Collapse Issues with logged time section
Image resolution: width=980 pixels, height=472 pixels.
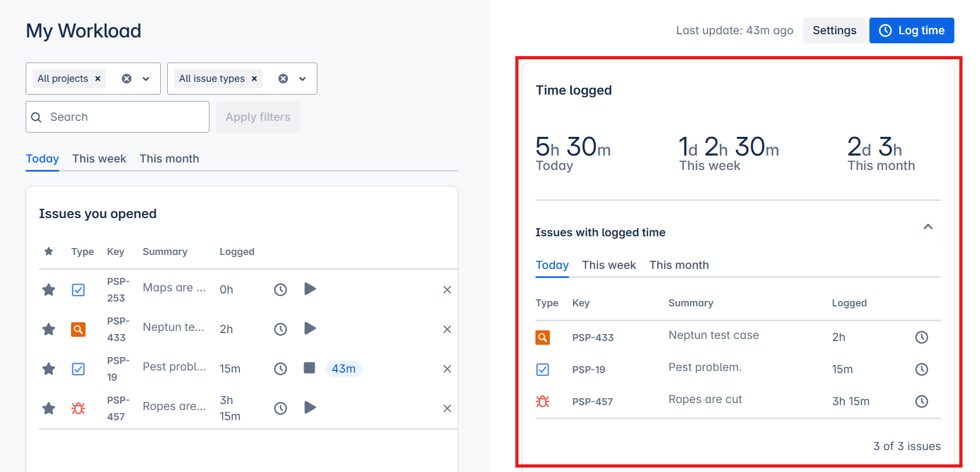point(928,227)
